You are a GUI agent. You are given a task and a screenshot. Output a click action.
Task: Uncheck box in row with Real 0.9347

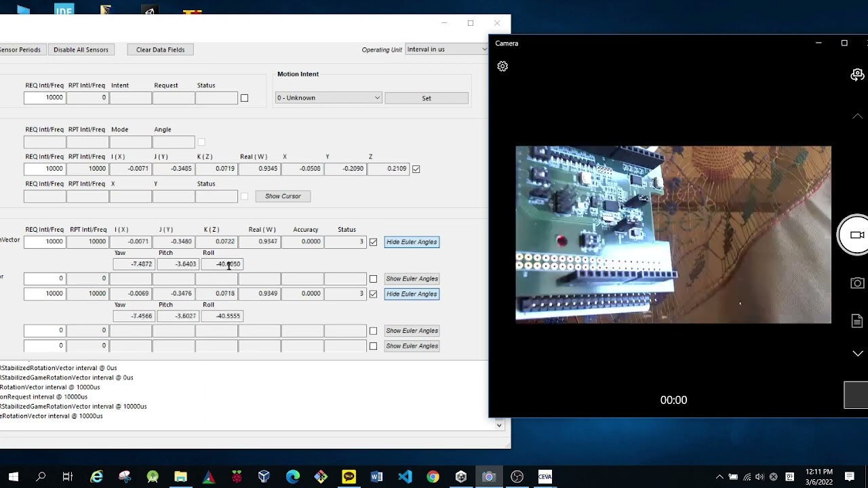pos(373,242)
